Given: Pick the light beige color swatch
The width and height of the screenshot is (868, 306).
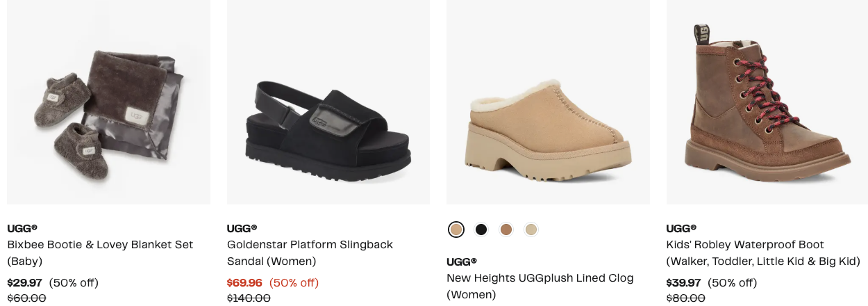Looking at the screenshot, I should click(x=531, y=229).
